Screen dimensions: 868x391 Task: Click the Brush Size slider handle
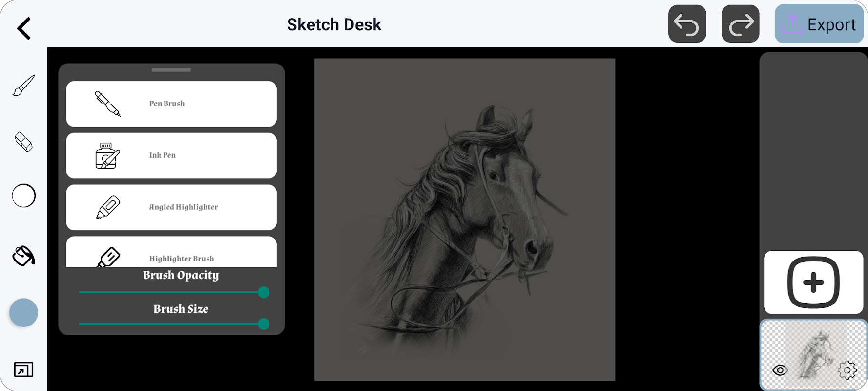pos(264,324)
